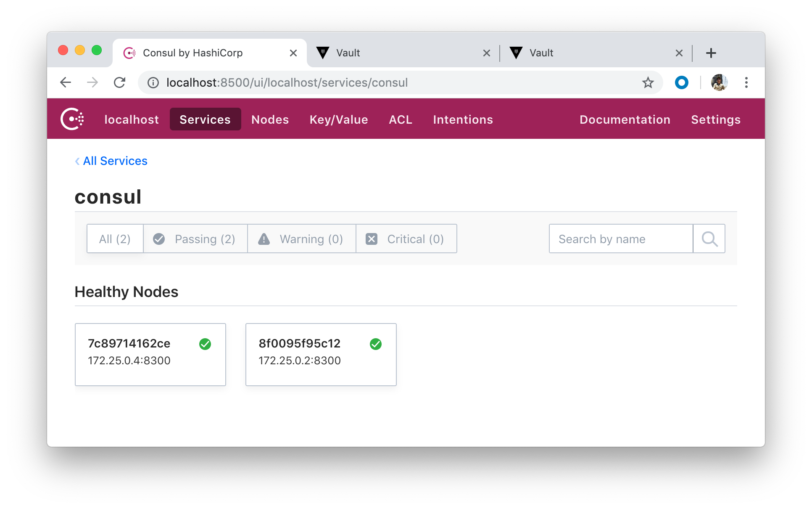Viewport: 812px width, 509px height.
Task: Click the green checkmark on 8f0095f95c12 node
Action: 376,343
